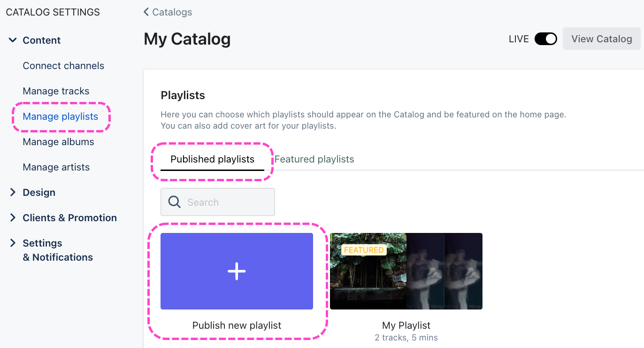This screenshot has width=644, height=348.
Task: Select the Published playlists tab
Action: [x=212, y=159]
